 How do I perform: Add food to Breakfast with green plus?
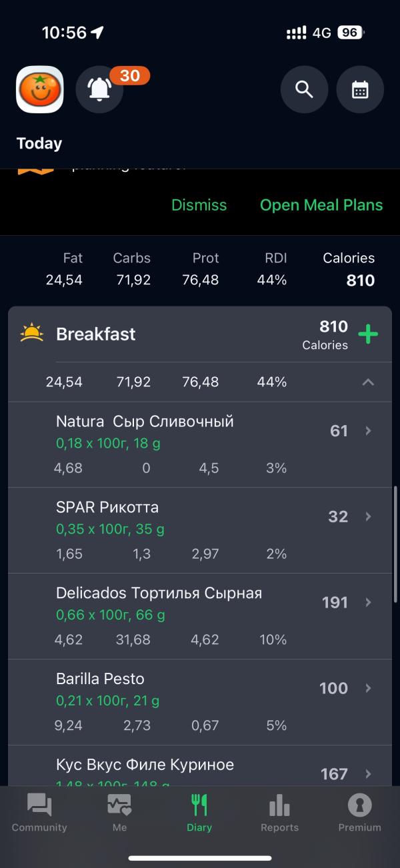368,334
